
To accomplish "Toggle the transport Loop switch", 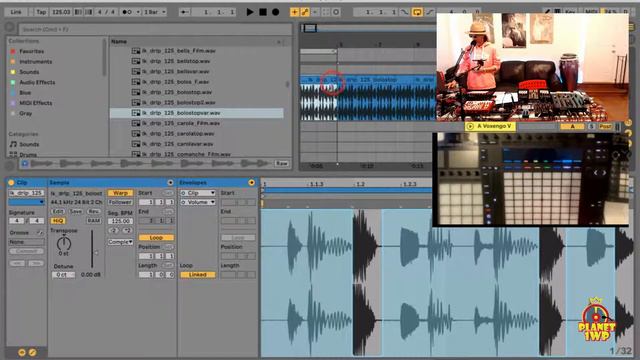I will tap(417, 12).
